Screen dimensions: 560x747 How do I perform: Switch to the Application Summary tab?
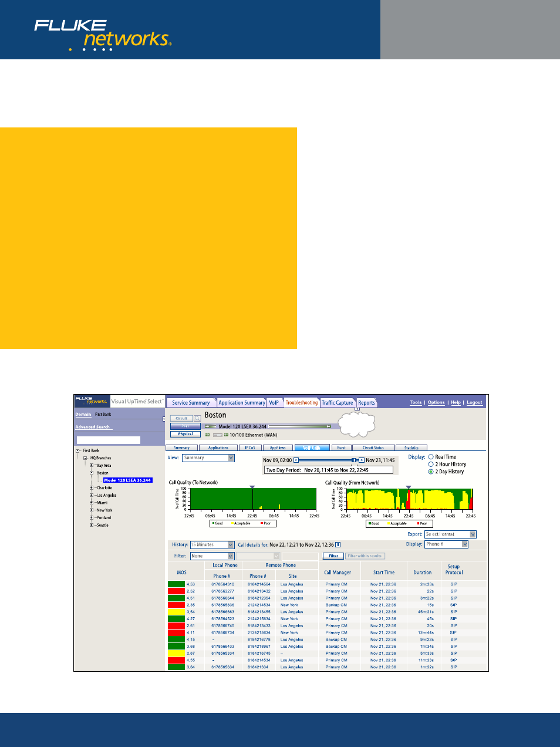[x=242, y=403]
